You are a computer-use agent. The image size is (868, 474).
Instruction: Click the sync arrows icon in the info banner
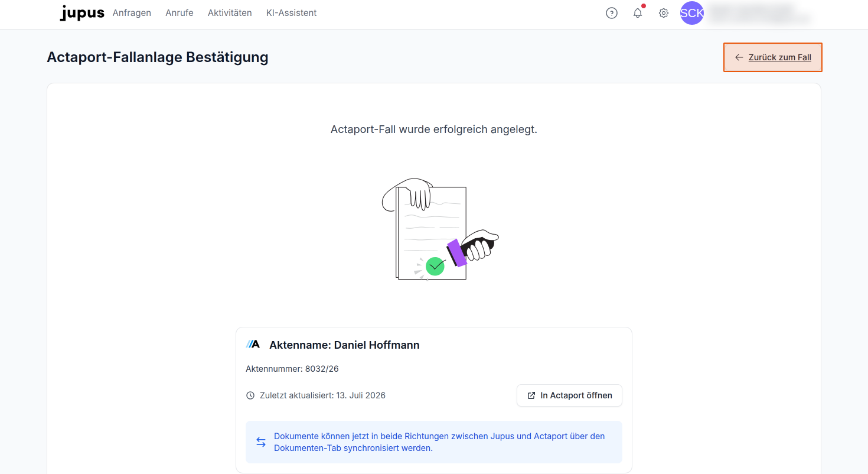(x=261, y=442)
